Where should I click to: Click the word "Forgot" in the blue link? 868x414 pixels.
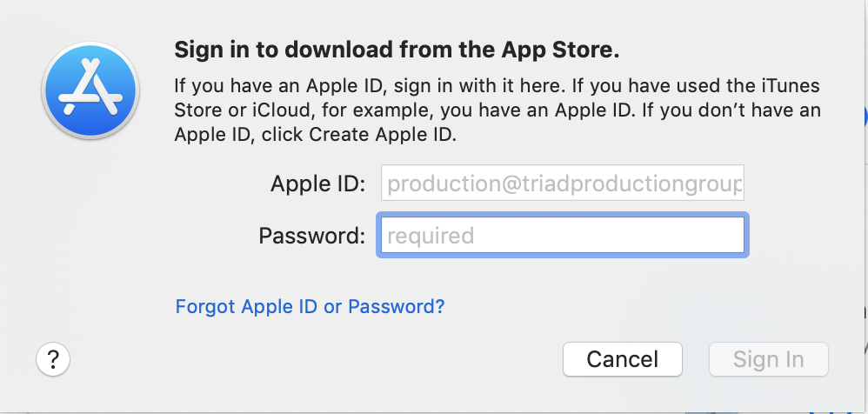click(x=206, y=306)
